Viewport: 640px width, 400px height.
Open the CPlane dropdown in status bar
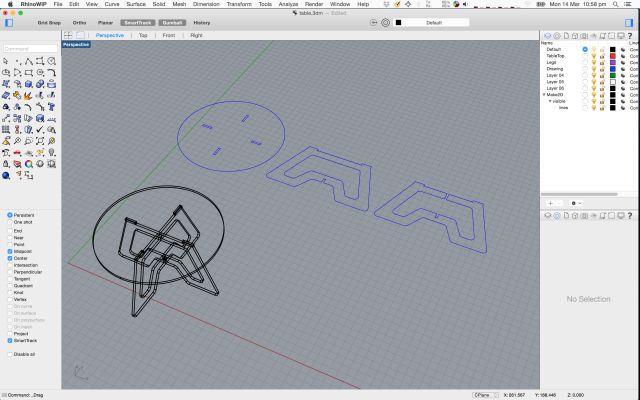(x=485, y=395)
